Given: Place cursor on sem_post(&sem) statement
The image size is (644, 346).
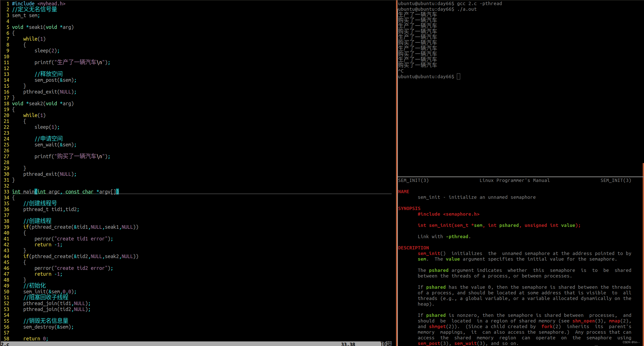Looking at the screenshot, I should pos(55,80).
